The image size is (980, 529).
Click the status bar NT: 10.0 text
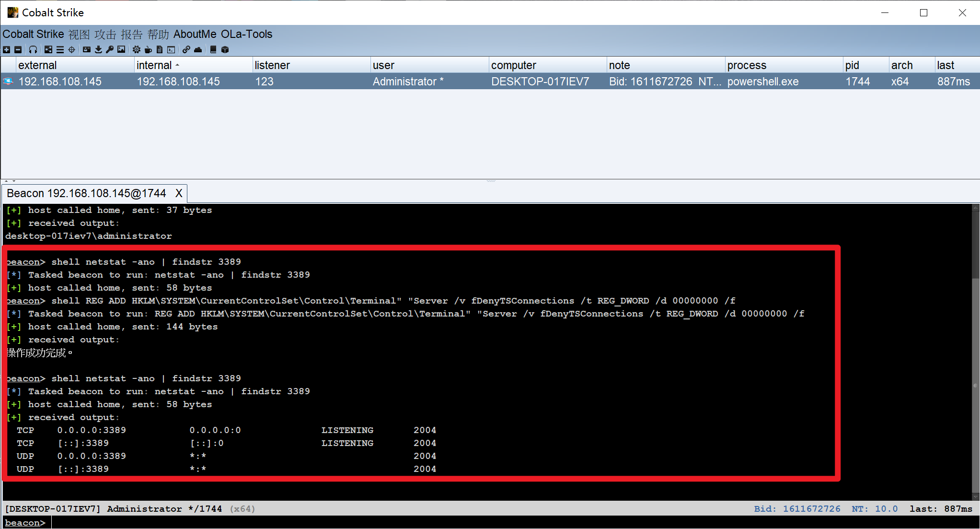point(875,509)
